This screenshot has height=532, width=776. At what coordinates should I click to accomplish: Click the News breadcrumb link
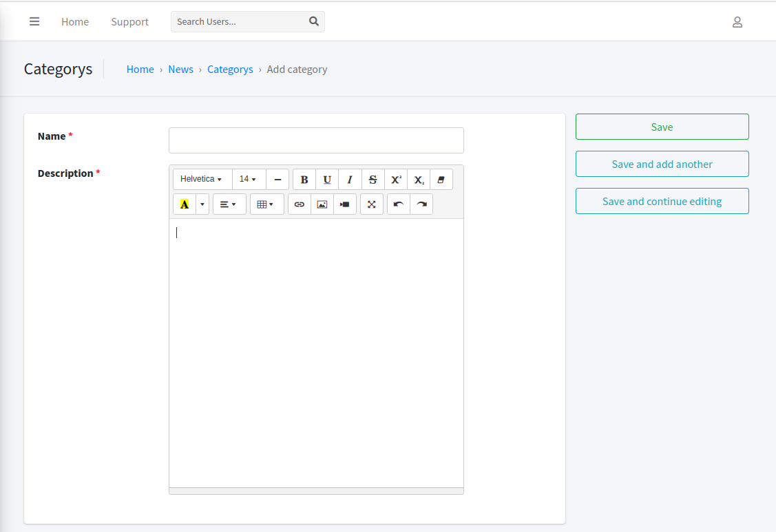point(180,70)
